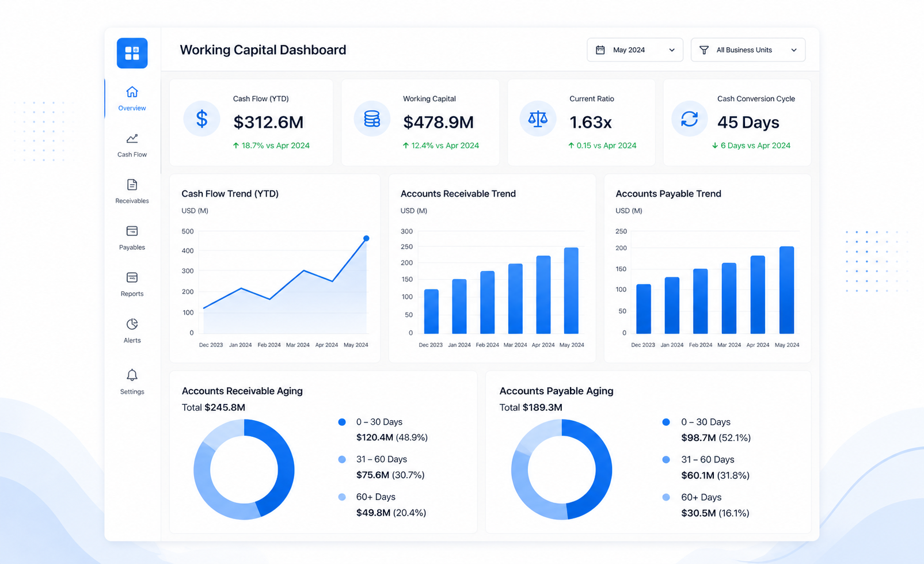Click the 18.7% vs Apr 2024 change
The width and height of the screenshot is (924, 564).
[x=271, y=146]
